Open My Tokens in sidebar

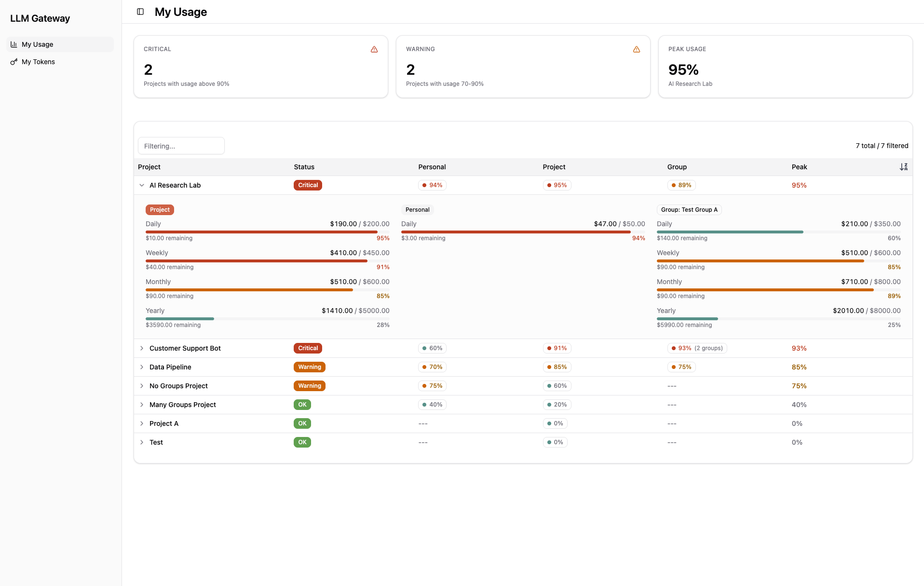(x=60, y=62)
